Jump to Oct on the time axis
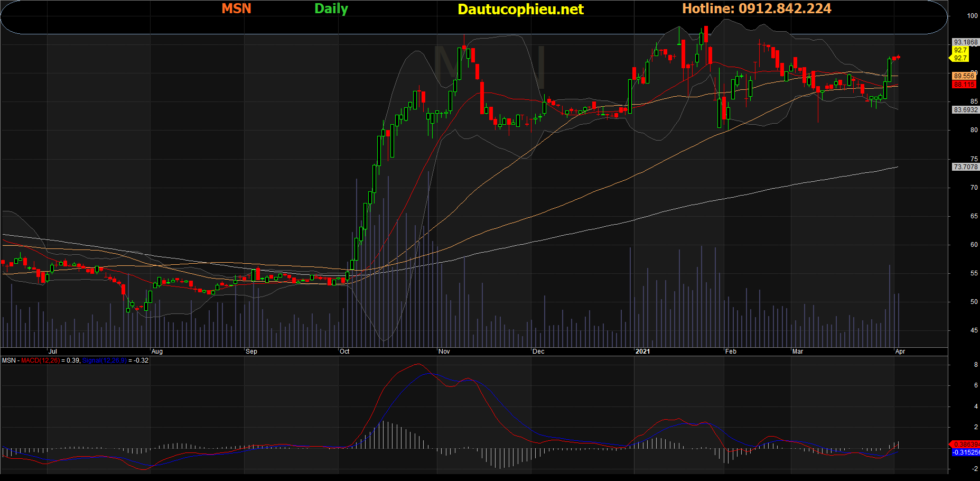 click(x=344, y=351)
